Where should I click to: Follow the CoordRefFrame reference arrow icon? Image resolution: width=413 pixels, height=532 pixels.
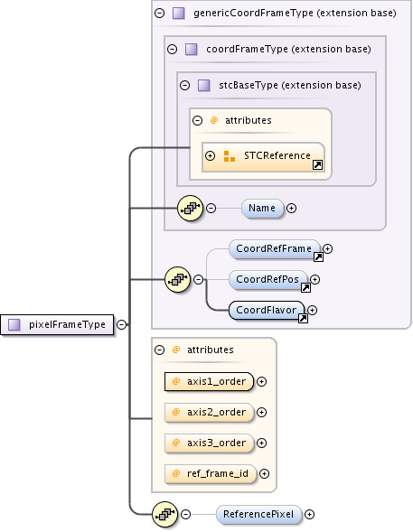pos(318,257)
